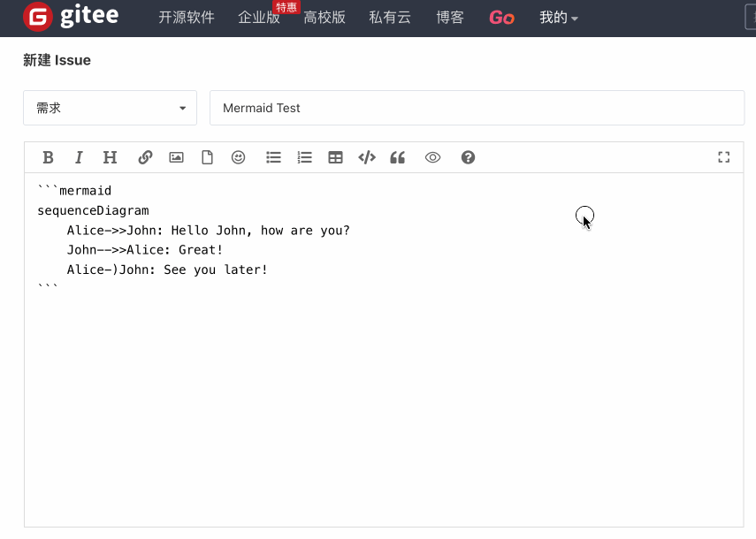Insert a heading with the H icon
756x539 pixels.
pos(110,157)
